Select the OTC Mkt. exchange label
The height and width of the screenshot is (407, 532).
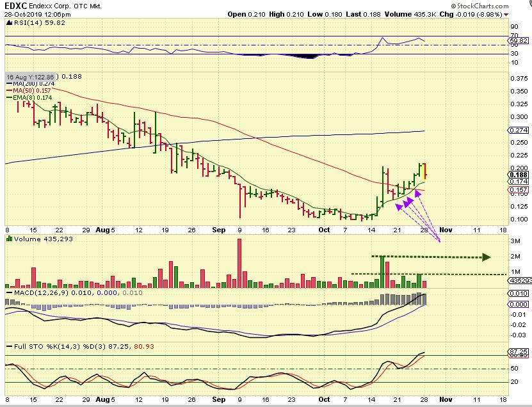(86, 6)
